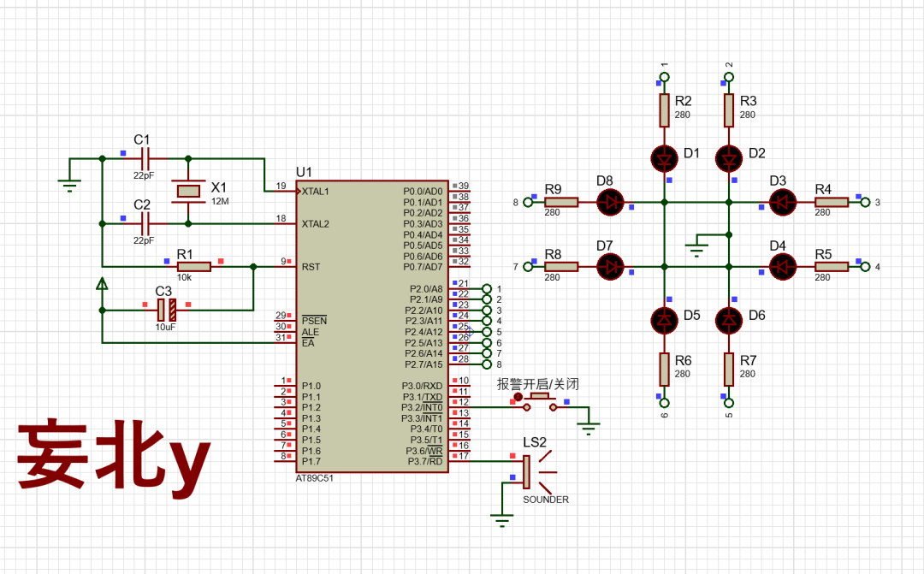Viewport: 924px width, 574px height.
Task: Select terminal 1 above resistor R2
Action: [x=664, y=77]
